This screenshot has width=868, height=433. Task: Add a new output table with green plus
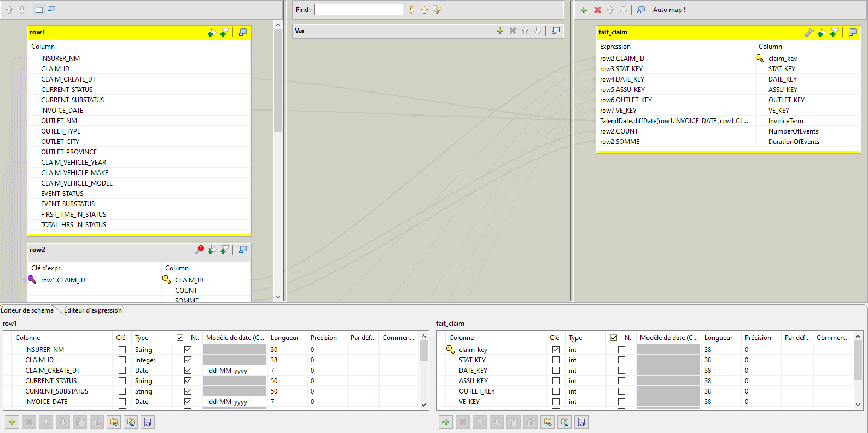click(x=584, y=10)
